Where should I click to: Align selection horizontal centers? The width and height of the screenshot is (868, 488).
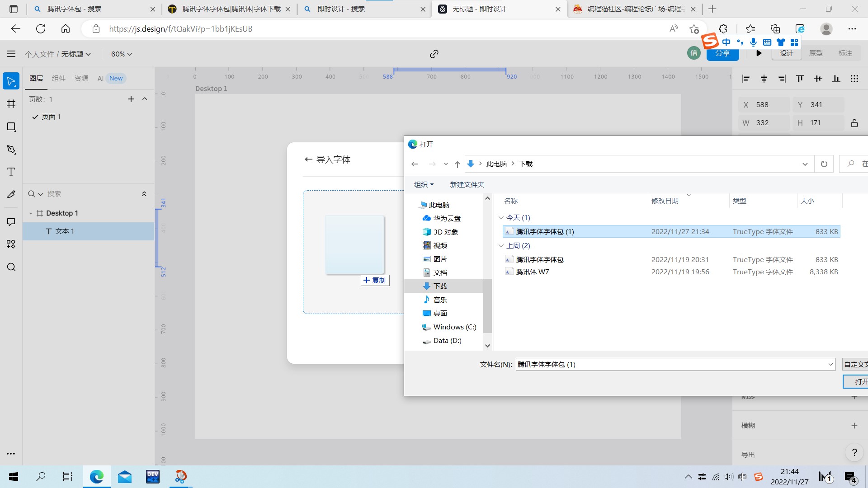click(x=764, y=79)
